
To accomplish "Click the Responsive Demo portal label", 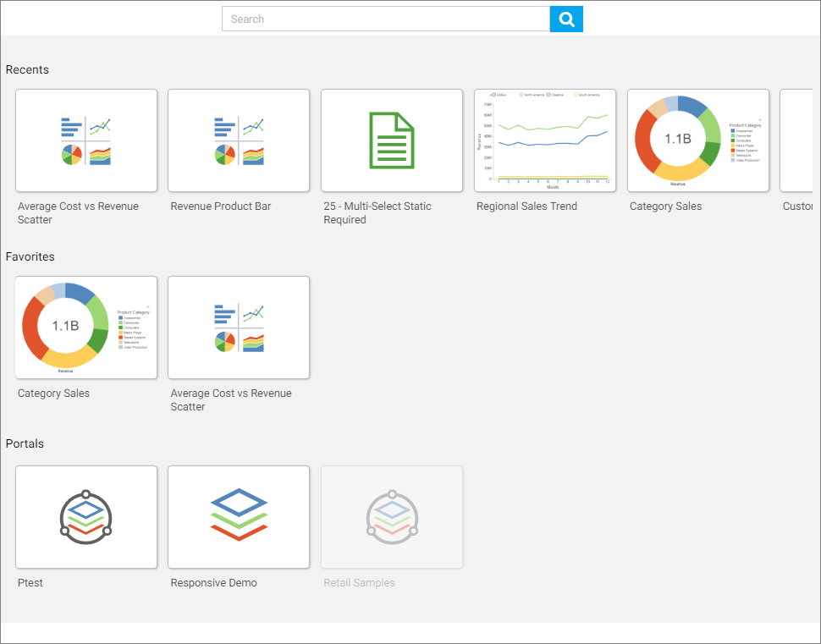I will click(213, 583).
